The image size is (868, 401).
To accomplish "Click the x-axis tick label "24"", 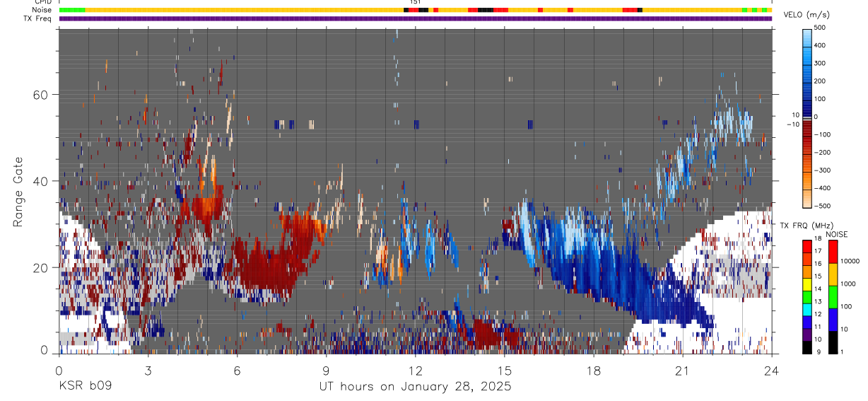I will pos(771,371).
